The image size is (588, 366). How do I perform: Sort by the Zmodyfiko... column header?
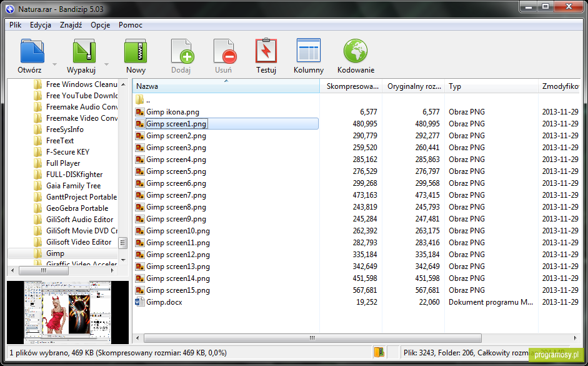coord(560,86)
